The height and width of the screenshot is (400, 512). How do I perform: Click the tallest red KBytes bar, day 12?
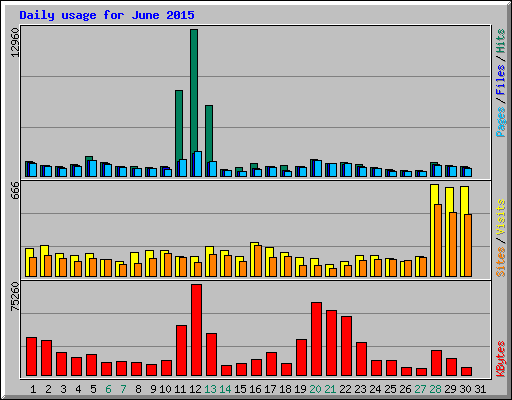point(196,330)
